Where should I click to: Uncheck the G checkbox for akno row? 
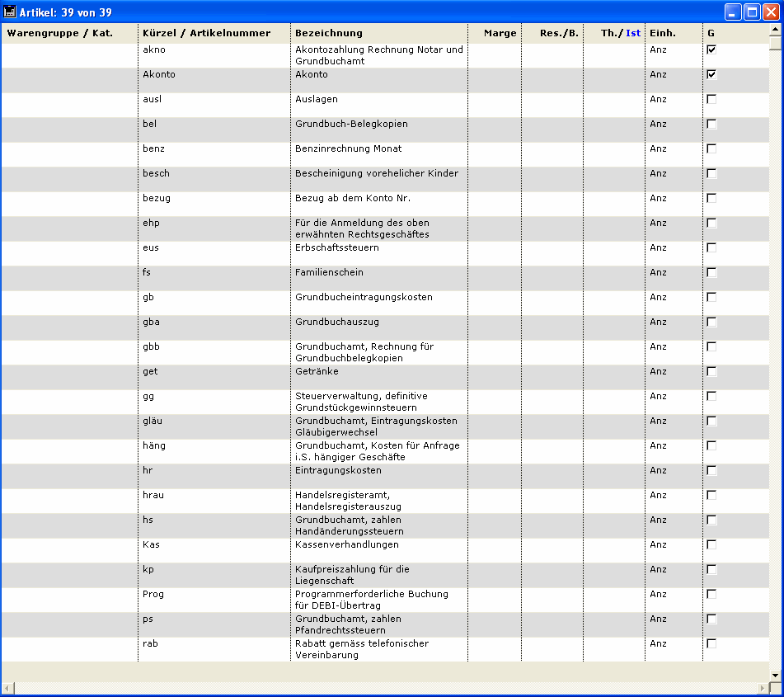click(x=711, y=49)
